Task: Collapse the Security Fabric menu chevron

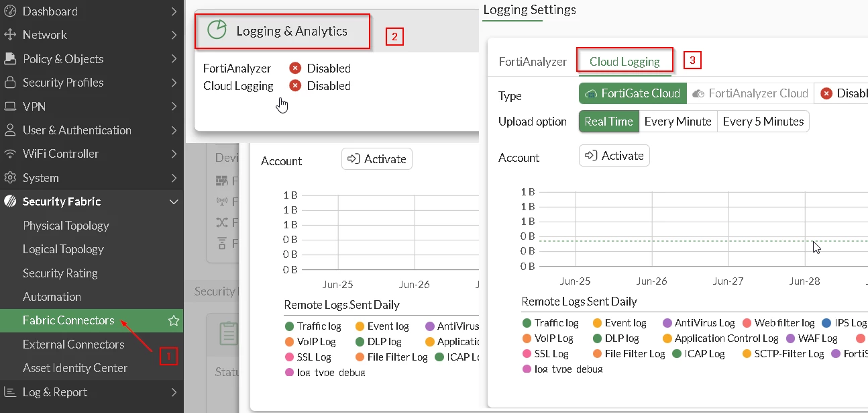Action: 174,201
